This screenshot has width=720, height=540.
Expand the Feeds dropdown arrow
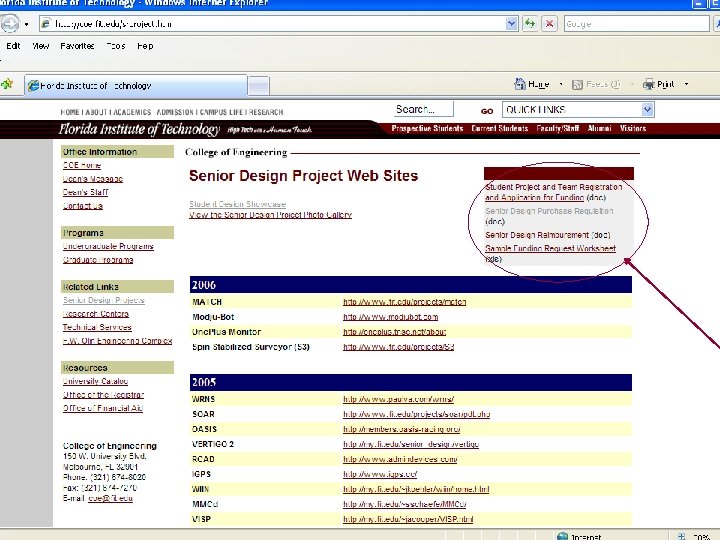(632, 84)
